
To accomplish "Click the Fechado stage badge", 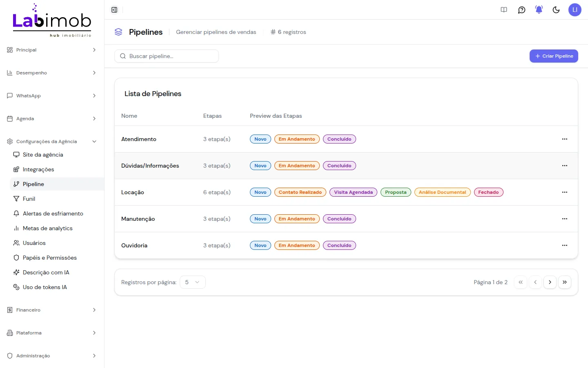I will [x=488, y=192].
